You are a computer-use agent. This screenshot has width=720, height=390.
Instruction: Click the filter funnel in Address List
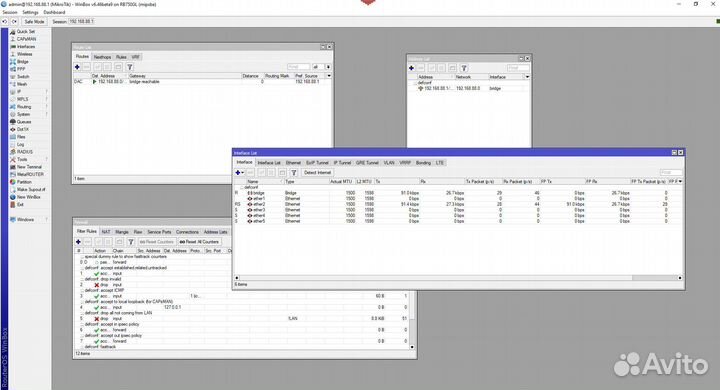[x=464, y=68]
